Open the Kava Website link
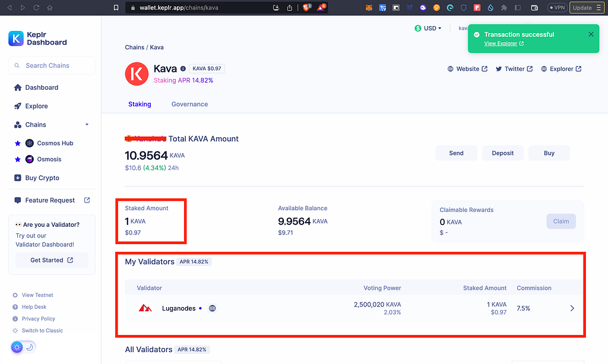 467,69
